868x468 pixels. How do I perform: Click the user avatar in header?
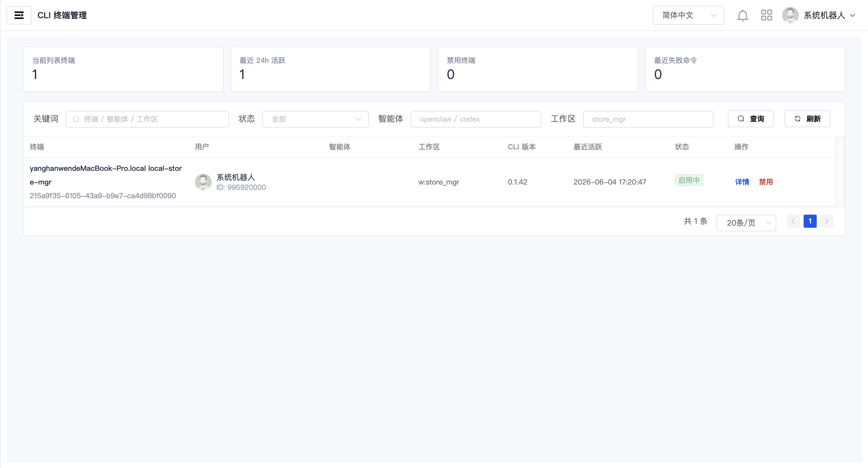click(790, 15)
